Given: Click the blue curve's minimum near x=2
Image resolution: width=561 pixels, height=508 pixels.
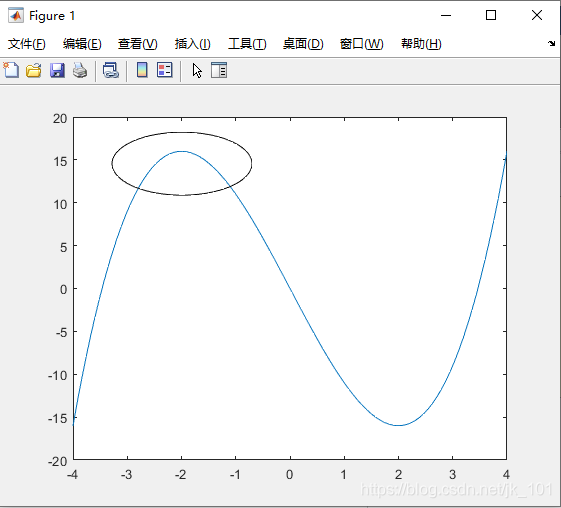Looking at the screenshot, I should coord(398,425).
